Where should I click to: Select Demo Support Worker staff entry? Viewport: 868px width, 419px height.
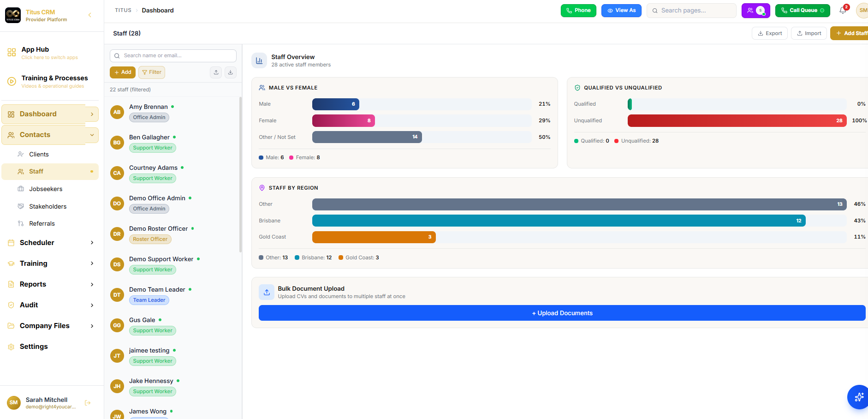pyautogui.click(x=173, y=264)
